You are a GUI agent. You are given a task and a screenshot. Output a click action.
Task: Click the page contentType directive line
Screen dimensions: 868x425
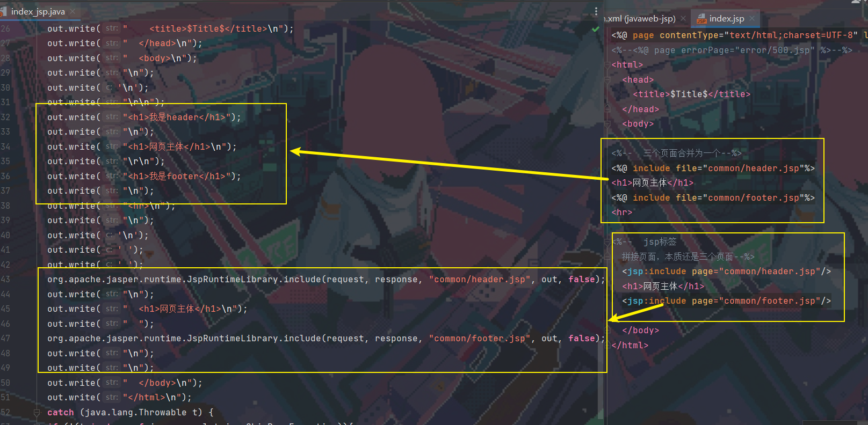pos(739,35)
